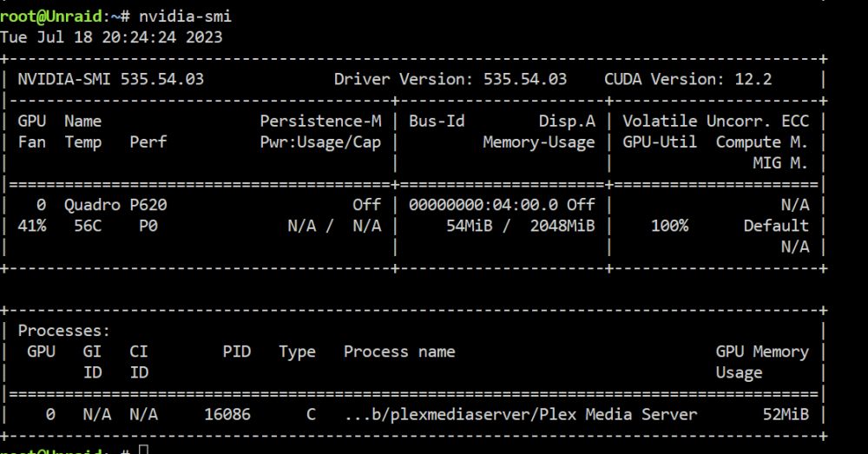The height and width of the screenshot is (454, 868).
Task: Click the P0 performance state value
Action: coord(148,226)
